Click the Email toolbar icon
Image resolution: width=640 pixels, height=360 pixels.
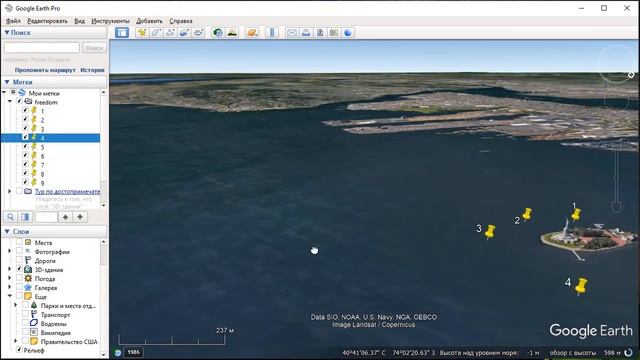(292, 33)
